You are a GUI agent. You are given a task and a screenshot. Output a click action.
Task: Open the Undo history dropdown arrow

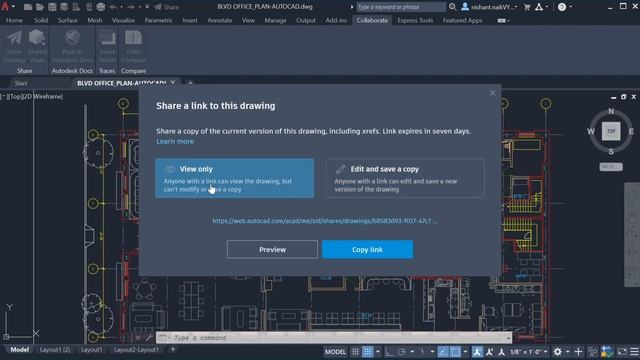[122, 7]
